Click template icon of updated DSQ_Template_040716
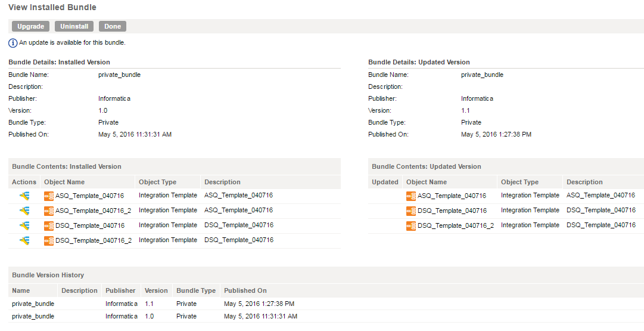Screen dimensions: 644x331 (x=411, y=211)
